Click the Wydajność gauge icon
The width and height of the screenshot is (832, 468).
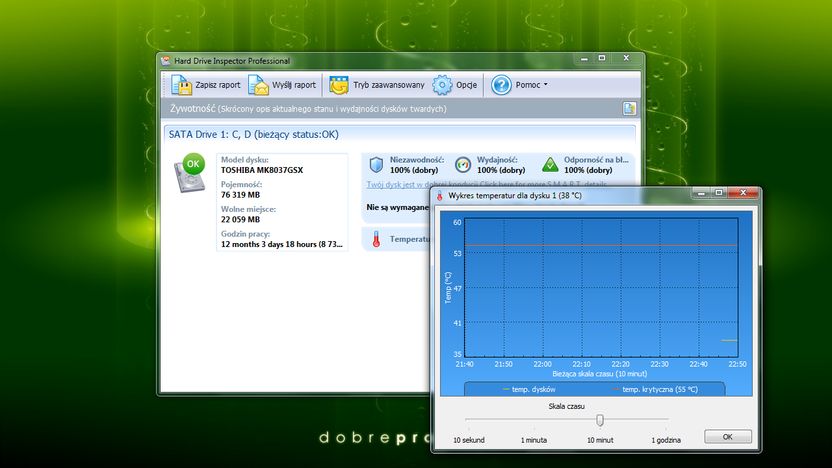coord(463,165)
